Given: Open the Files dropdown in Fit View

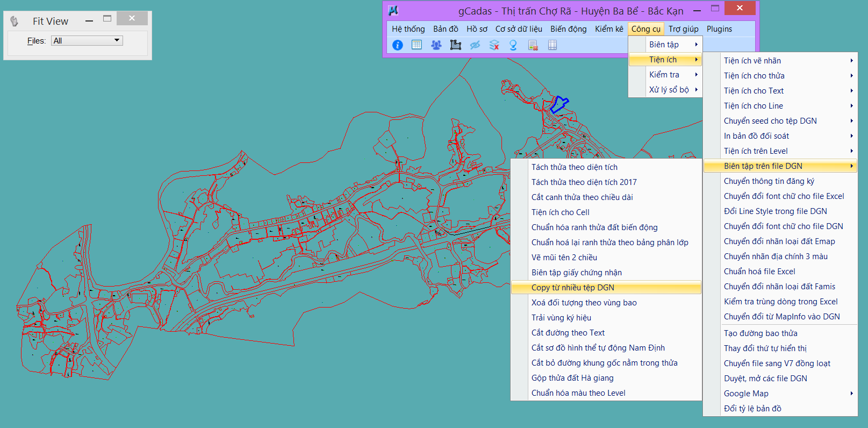Looking at the screenshot, I should (87, 41).
